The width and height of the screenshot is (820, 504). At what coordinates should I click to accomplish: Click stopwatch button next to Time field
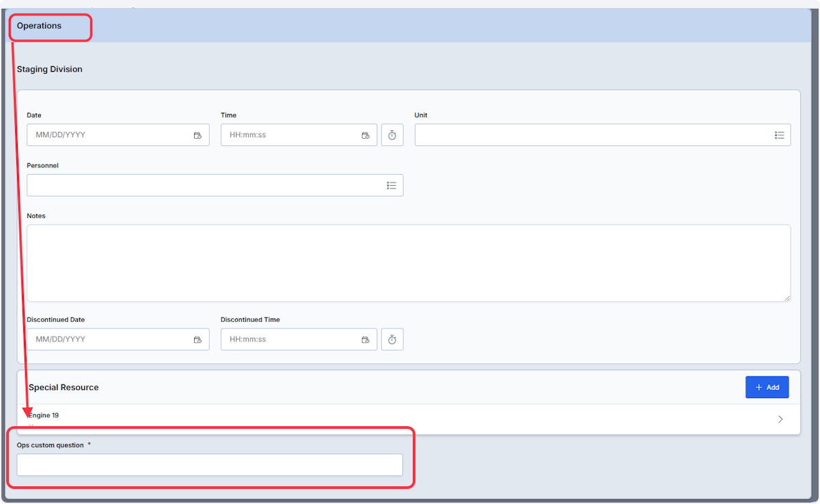[392, 135]
